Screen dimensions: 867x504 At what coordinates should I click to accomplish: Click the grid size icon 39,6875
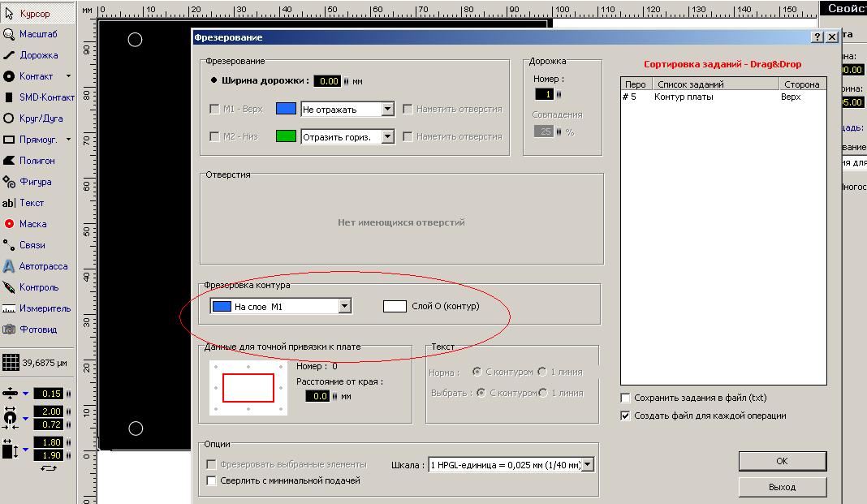point(11,363)
